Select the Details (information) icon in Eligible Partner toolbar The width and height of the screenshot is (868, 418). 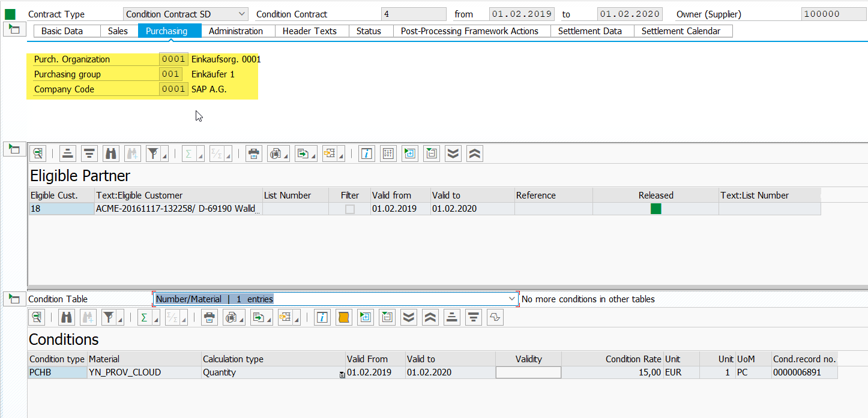coord(366,153)
